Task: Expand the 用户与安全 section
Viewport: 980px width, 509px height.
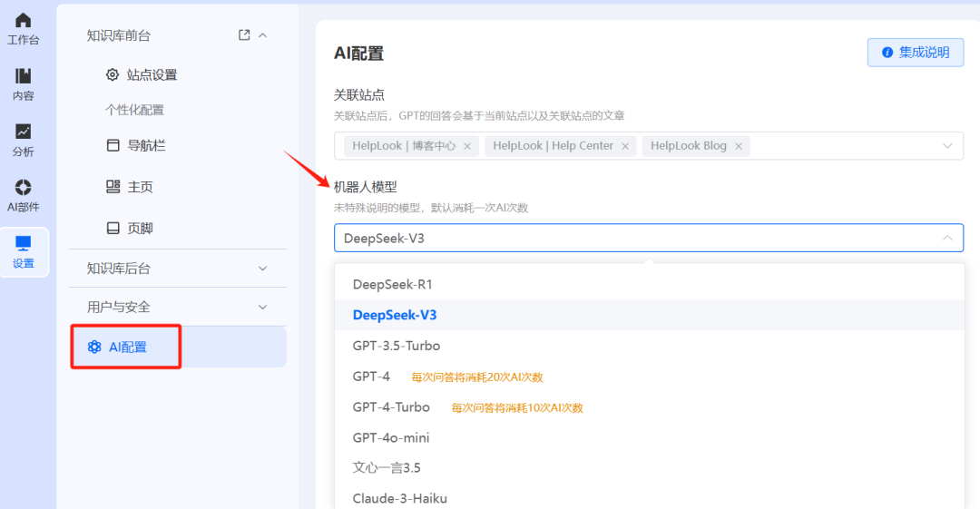Action: coord(263,307)
